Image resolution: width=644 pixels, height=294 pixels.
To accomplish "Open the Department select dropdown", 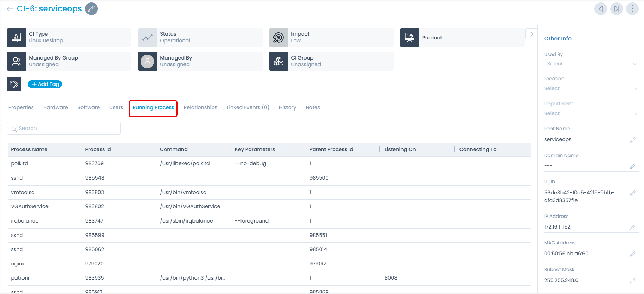I will tap(591, 114).
